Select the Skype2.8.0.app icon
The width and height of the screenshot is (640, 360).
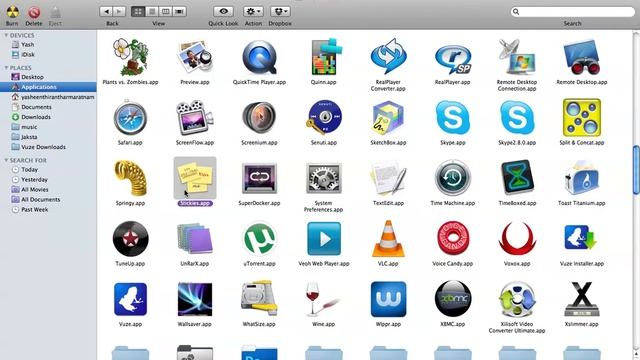(x=517, y=118)
